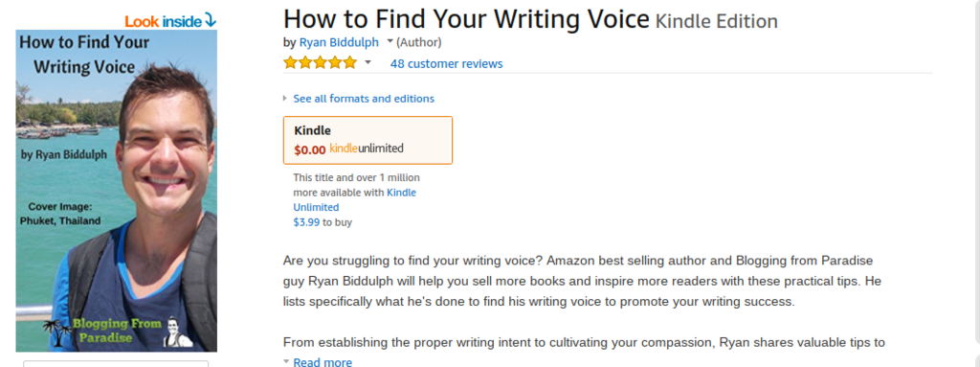Click the kindleunlimited logo
This screenshot has height=367, width=980.
367,149
